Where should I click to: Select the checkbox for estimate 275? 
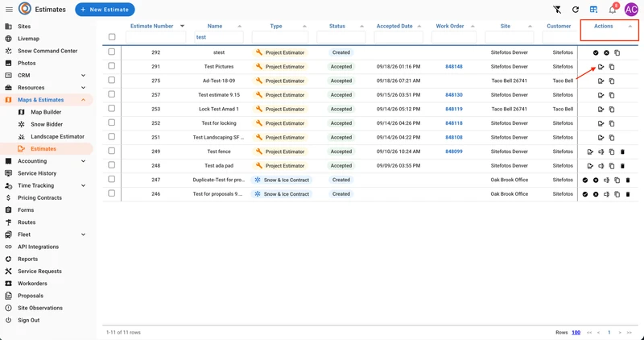[112, 81]
